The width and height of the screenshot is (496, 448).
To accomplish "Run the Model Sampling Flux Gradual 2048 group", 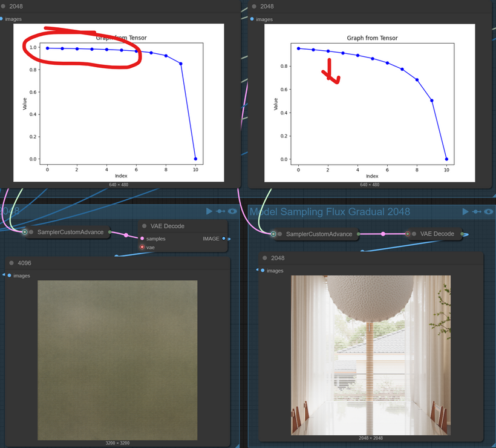I will click(465, 211).
